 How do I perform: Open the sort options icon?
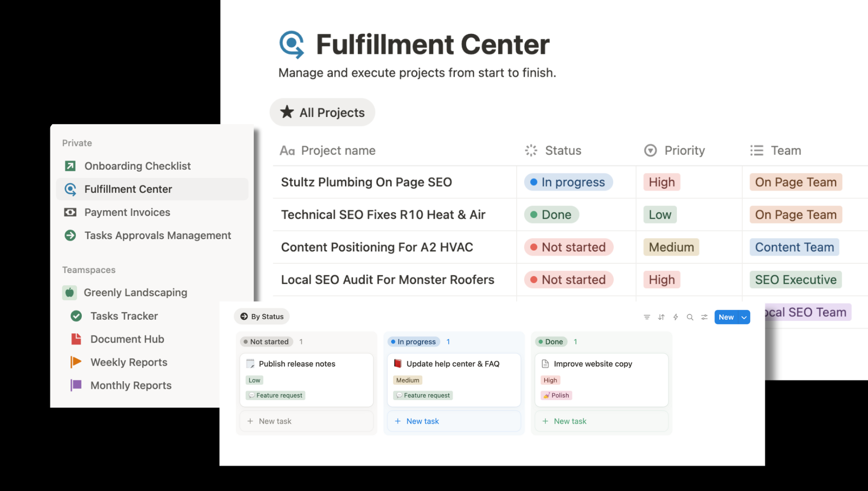point(661,317)
